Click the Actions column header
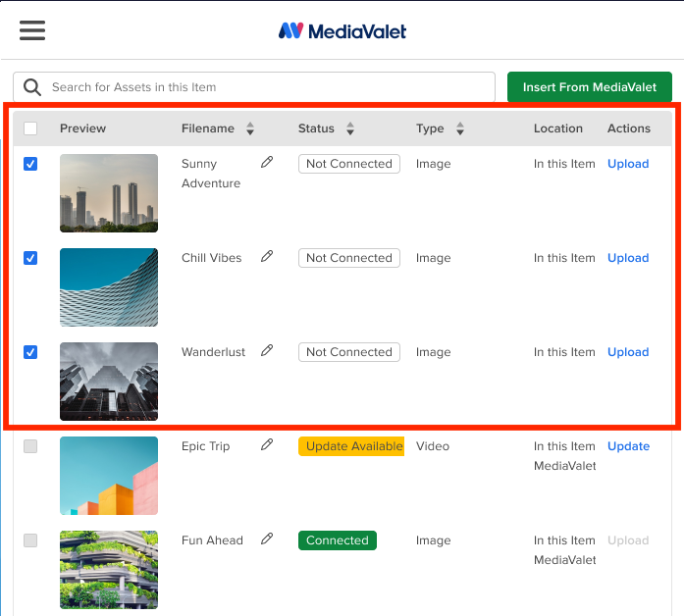 [x=629, y=128]
